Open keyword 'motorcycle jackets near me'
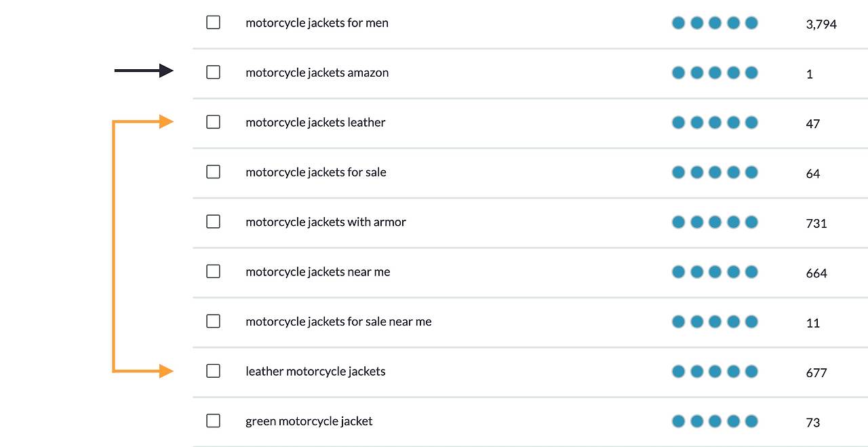The width and height of the screenshot is (868, 447). pyautogui.click(x=317, y=272)
